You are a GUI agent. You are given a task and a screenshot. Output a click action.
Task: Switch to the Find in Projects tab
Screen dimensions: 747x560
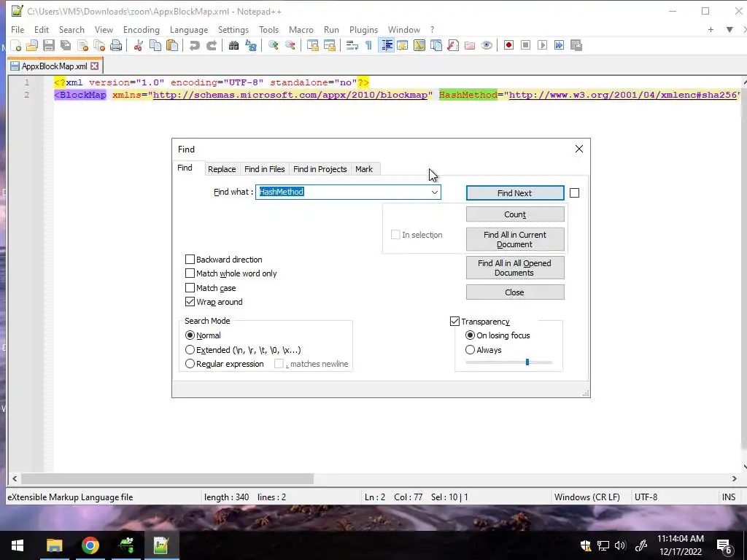click(x=320, y=169)
